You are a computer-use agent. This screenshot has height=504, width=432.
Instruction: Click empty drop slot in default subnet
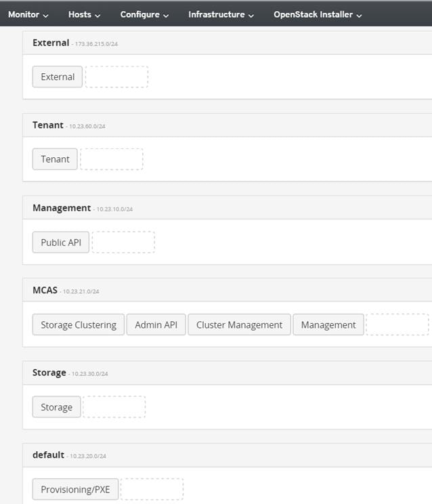[152, 489]
